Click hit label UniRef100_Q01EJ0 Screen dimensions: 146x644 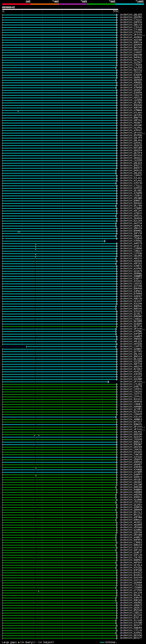131,246
